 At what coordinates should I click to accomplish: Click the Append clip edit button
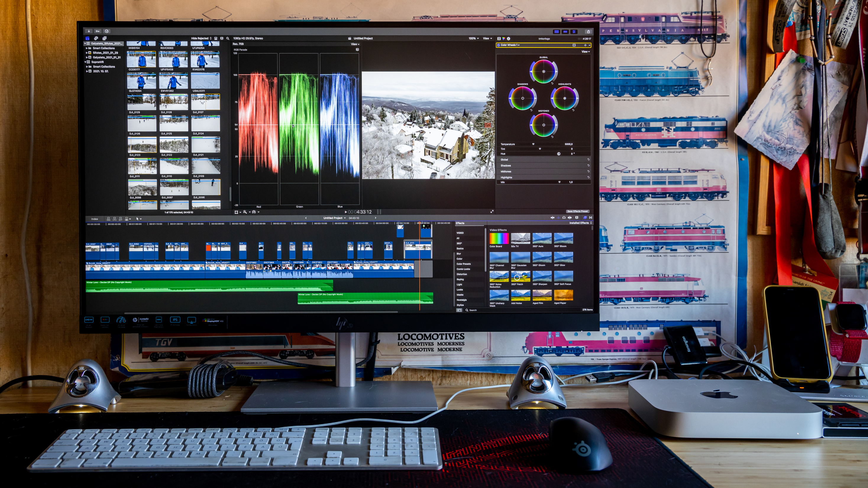pos(121,219)
